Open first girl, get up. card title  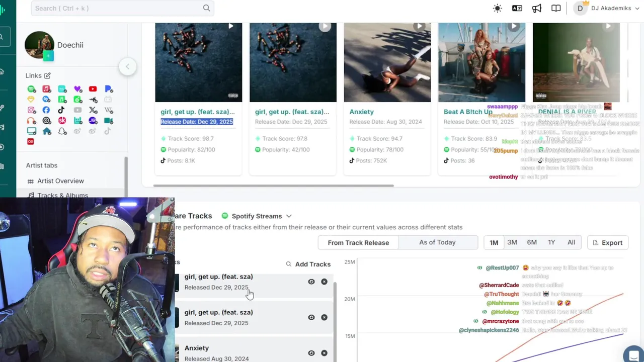tap(198, 112)
